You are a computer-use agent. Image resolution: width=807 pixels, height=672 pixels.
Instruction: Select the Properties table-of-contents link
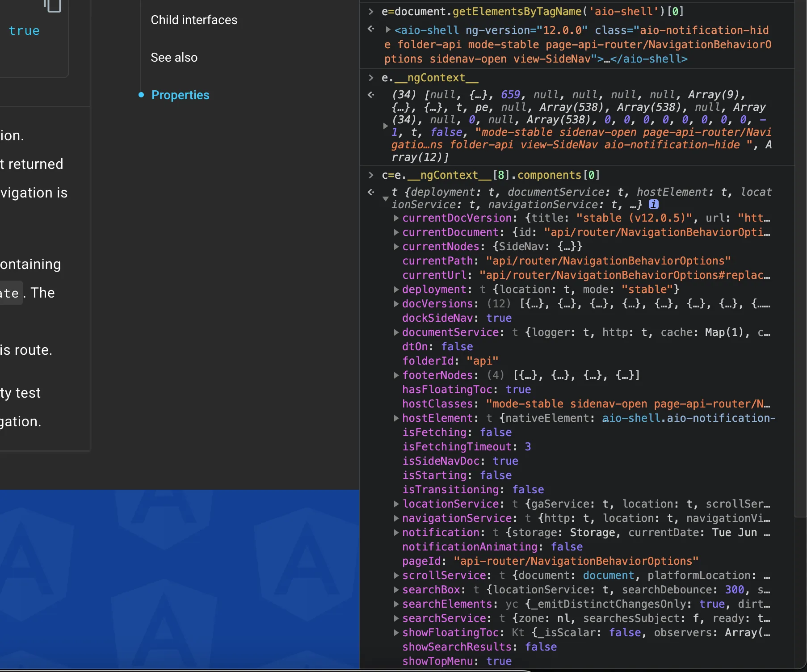(180, 95)
